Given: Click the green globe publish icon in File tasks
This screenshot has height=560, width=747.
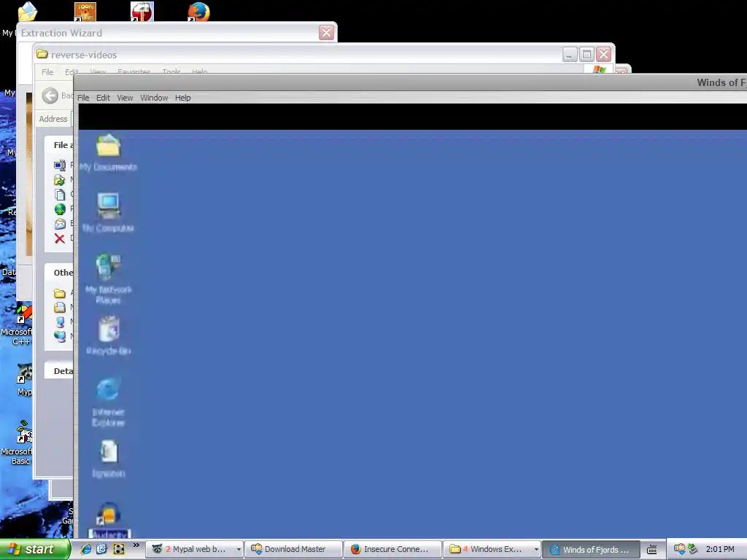Looking at the screenshot, I should 60,209.
